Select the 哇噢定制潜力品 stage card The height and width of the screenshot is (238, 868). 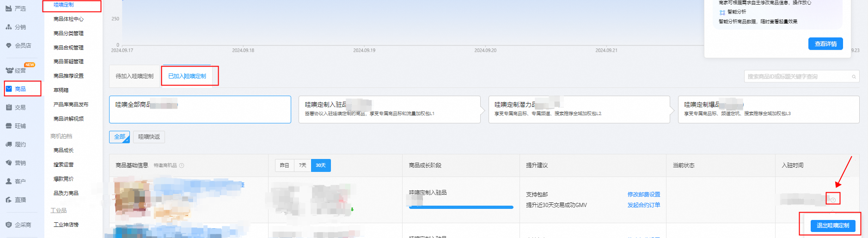click(x=579, y=110)
